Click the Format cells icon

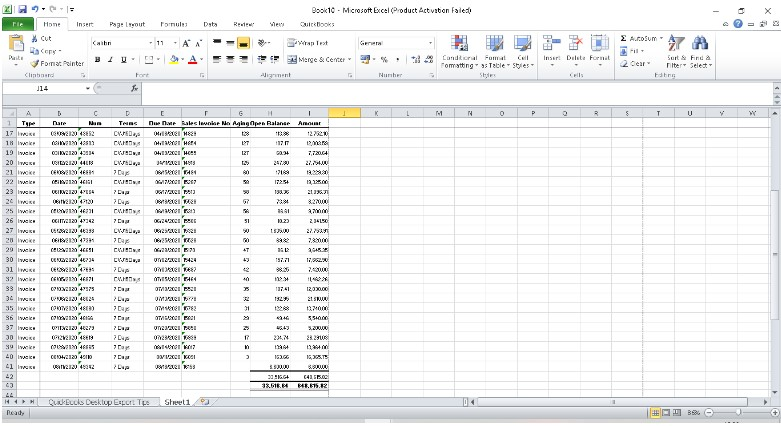599,43
